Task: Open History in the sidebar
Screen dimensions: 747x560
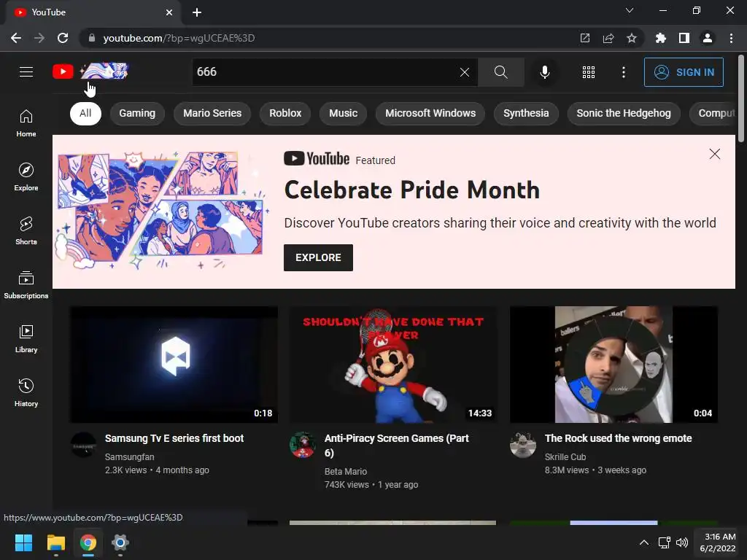Action: point(26,392)
